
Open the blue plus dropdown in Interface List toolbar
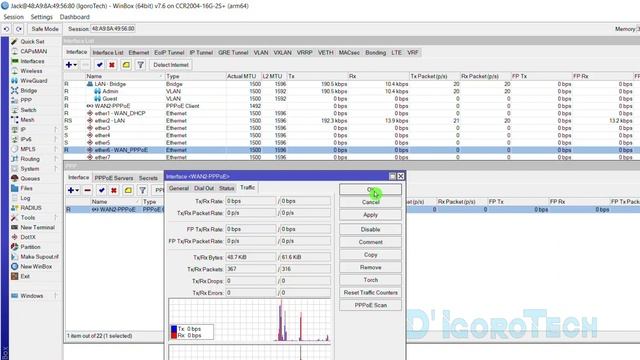pos(71,65)
